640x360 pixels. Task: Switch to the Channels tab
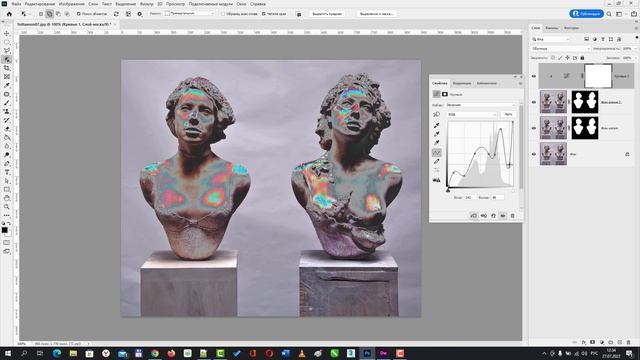click(551, 28)
